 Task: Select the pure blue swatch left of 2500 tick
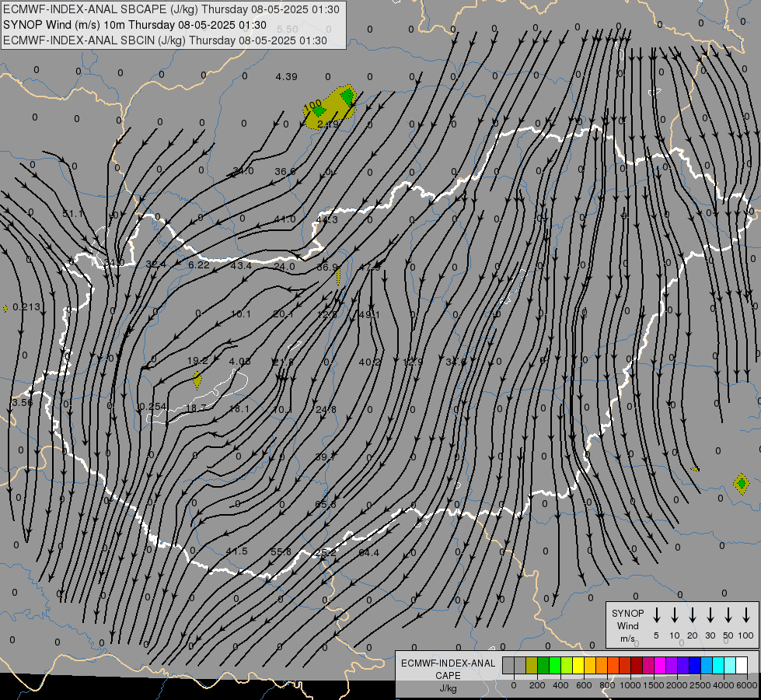click(695, 665)
